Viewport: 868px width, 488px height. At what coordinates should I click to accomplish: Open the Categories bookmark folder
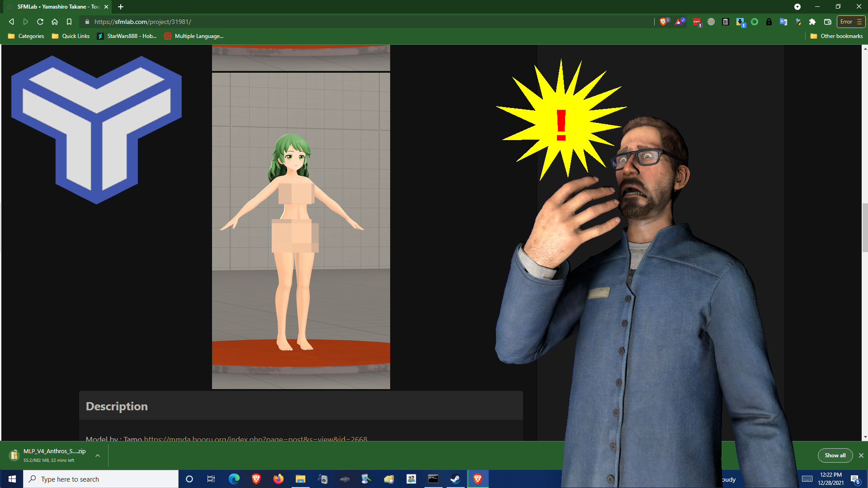pos(26,36)
